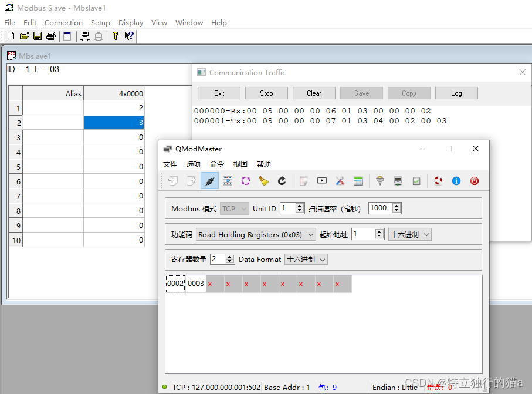
Task: Open the Modbus mode TCP dropdown
Action: click(x=235, y=208)
